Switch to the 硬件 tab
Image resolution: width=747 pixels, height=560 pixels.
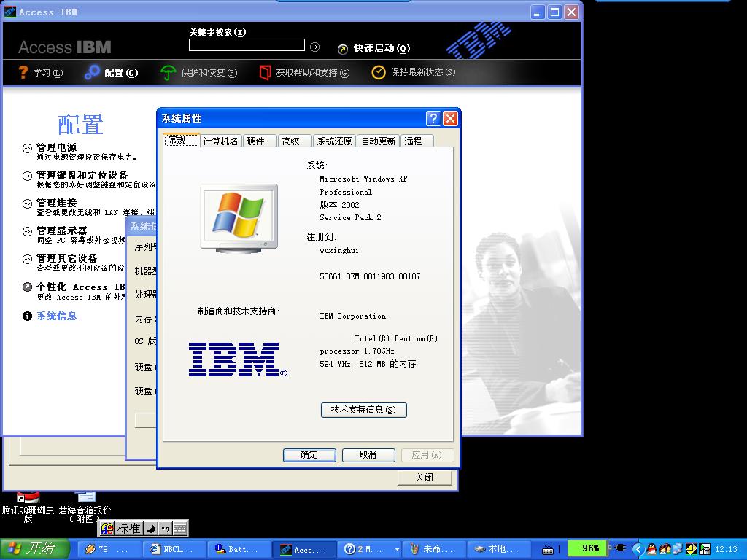coord(256,141)
